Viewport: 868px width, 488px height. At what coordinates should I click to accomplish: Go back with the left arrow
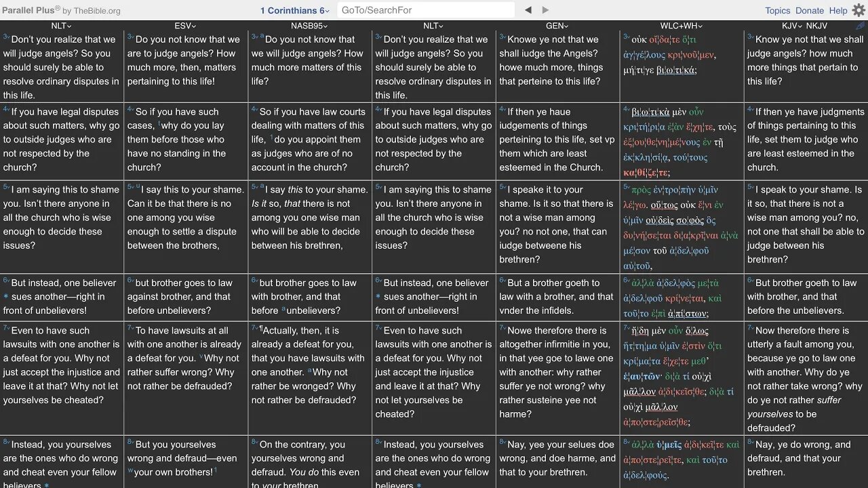(x=528, y=10)
